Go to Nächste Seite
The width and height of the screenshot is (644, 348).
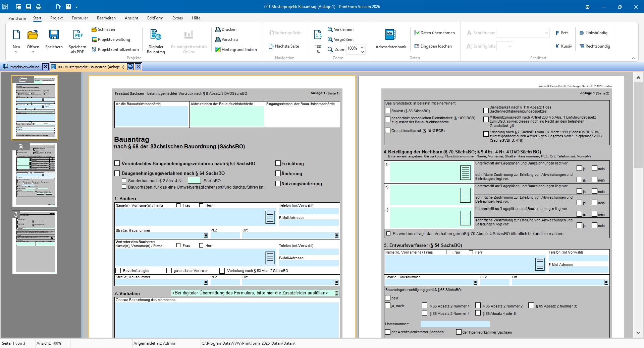[284, 46]
